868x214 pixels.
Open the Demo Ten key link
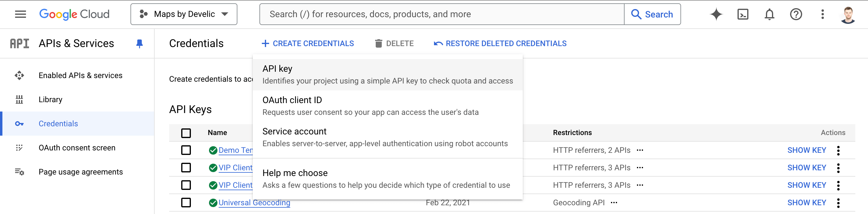click(x=236, y=150)
